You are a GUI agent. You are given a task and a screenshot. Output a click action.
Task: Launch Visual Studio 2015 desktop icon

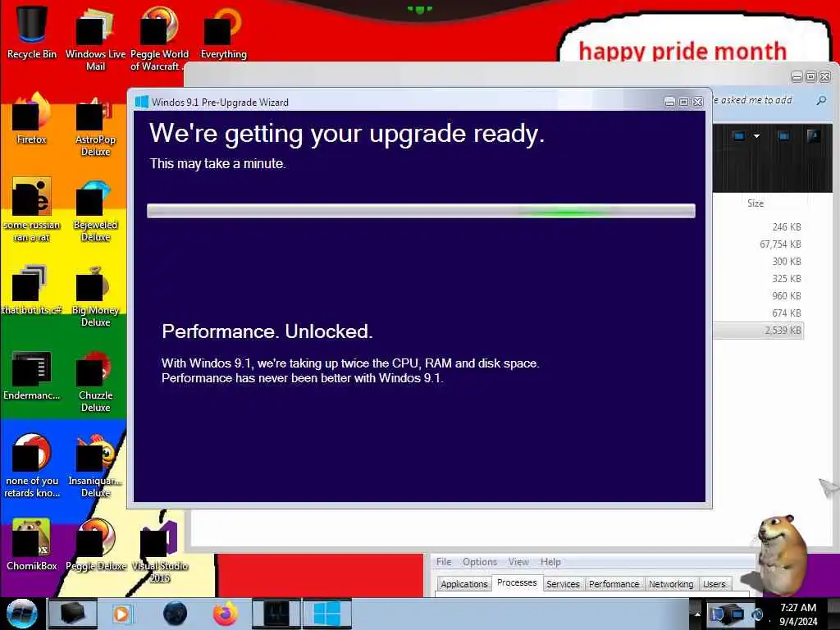tap(159, 550)
